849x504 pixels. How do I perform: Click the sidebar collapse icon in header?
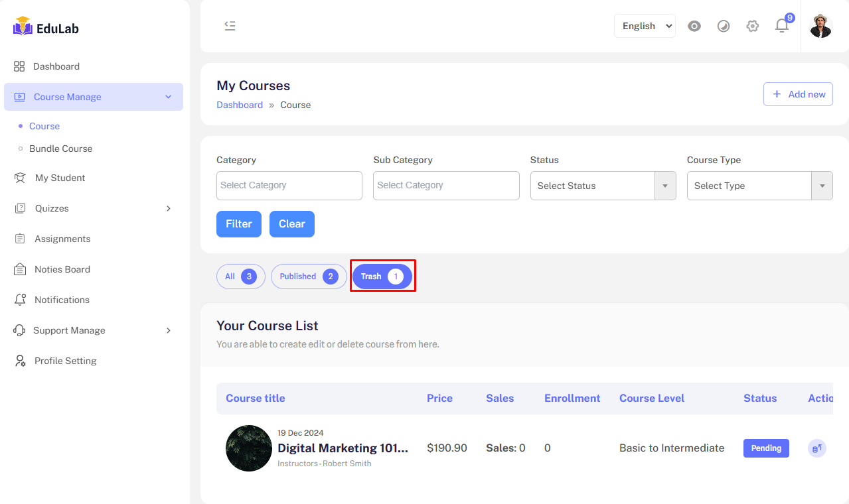[230, 26]
